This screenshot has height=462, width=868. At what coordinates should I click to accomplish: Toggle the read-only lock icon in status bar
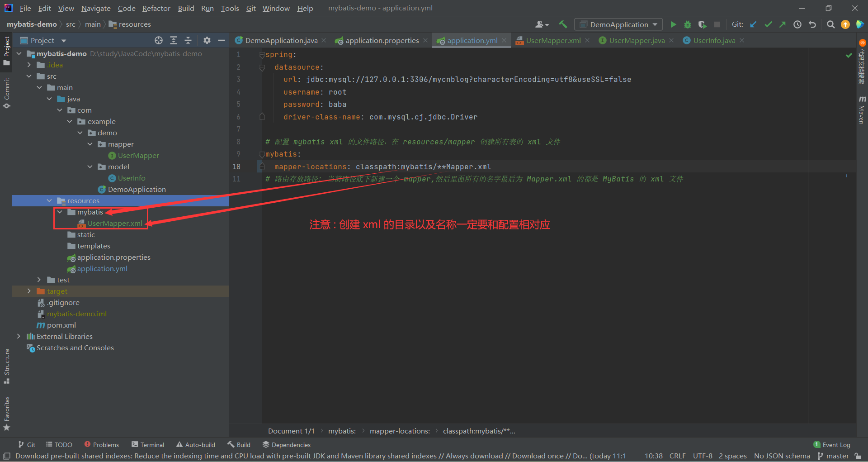pyautogui.click(x=858, y=456)
